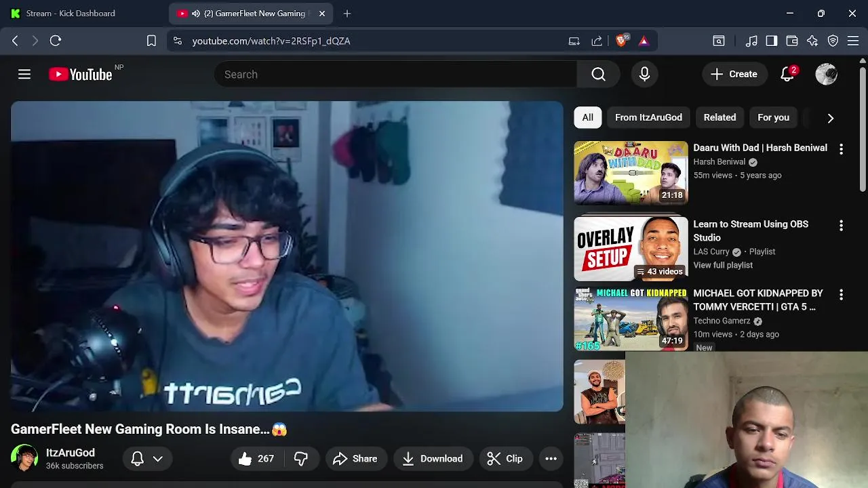The height and width of the screenshot is (488, 868).
Task: Toggle the browser sidebar panel
Action: pyautogui.click(x=772, y=41)
